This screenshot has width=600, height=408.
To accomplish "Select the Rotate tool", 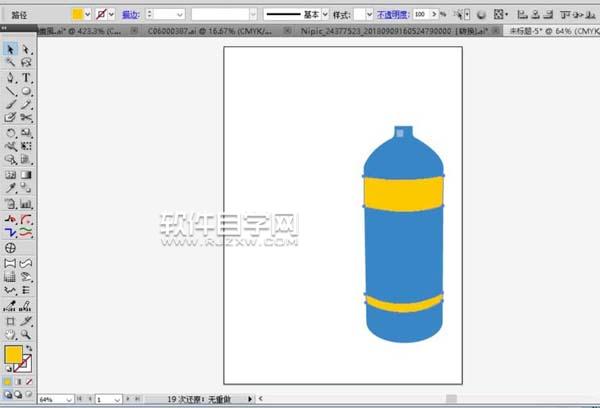I will click(10, 133).
